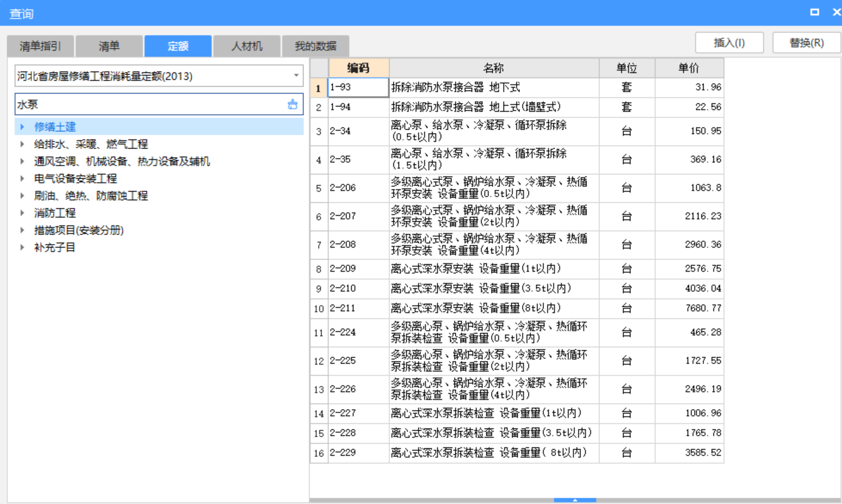
Task: Click the 替换(R) button
Action: point(806,43)
